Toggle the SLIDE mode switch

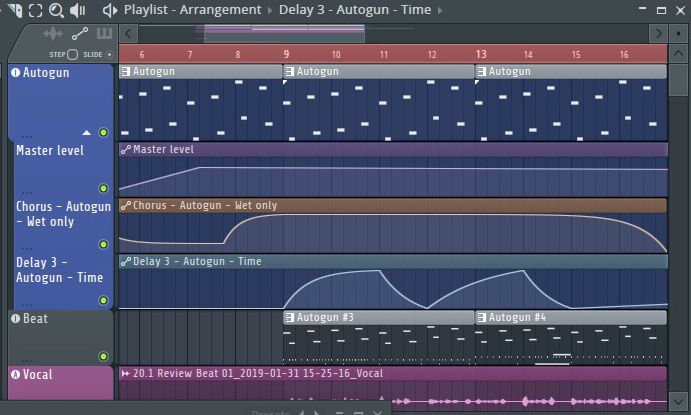pos(109,55)
